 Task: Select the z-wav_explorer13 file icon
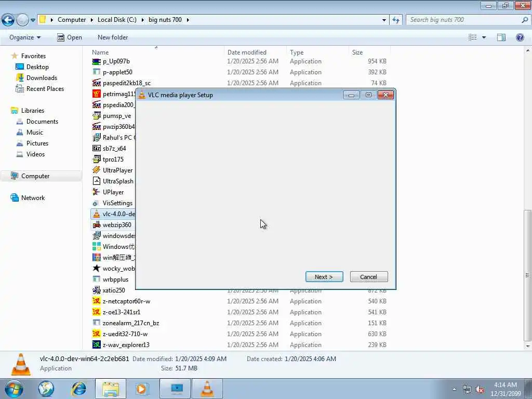click(x=96, y=345)
